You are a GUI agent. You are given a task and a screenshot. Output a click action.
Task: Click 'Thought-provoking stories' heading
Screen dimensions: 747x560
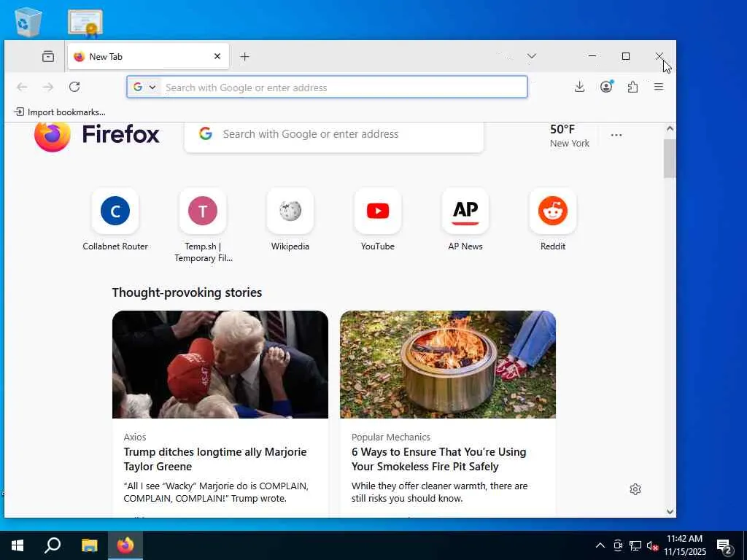pos(187,292)
